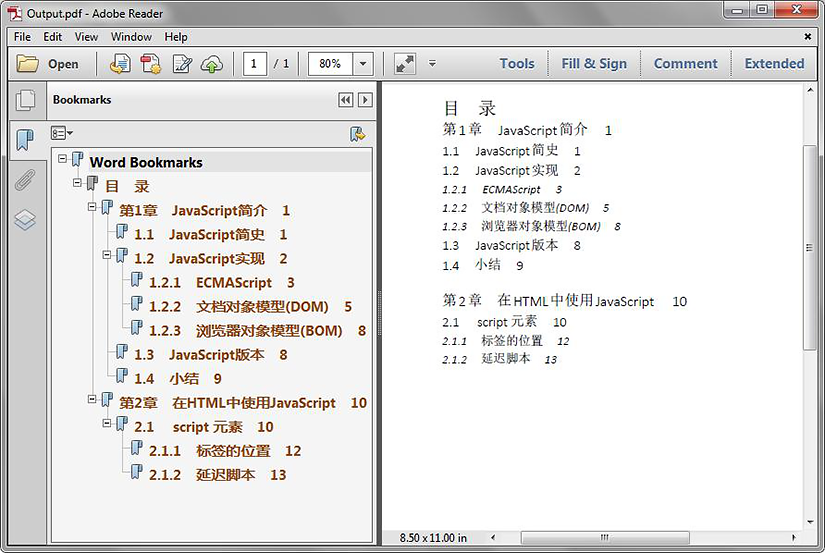
Task: Click the scroll down arrow of the document
Action: pyautogui.click(x=810, y=522)
